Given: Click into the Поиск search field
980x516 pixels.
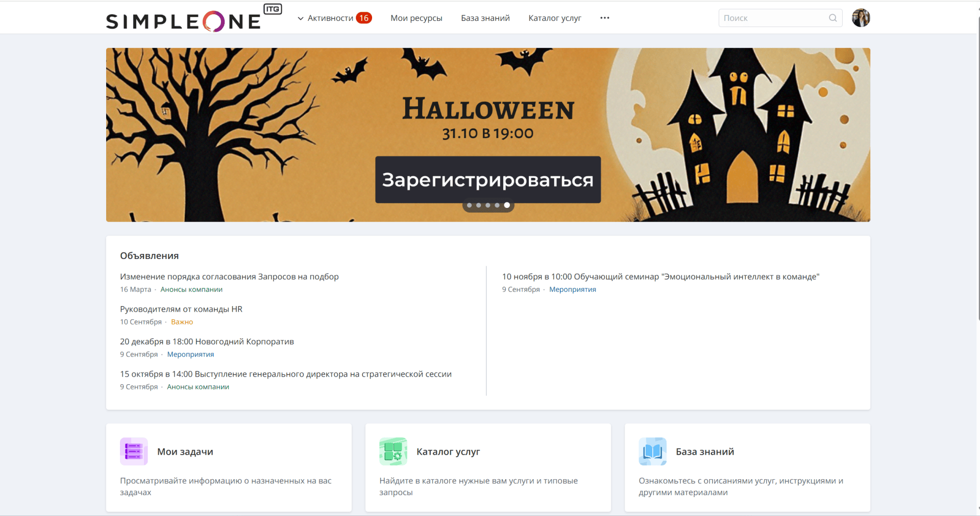Looking at the screenshot, I should click(x=773, y=18).
